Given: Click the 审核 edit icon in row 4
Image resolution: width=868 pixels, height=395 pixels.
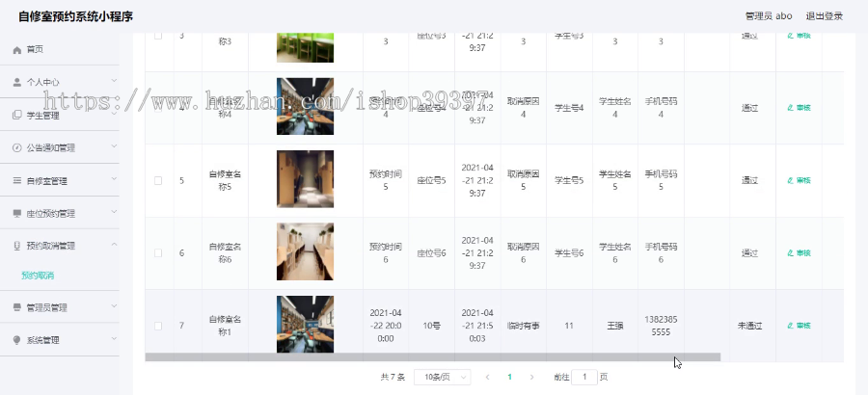Looking at the screenshot, I should click(791, 108).
